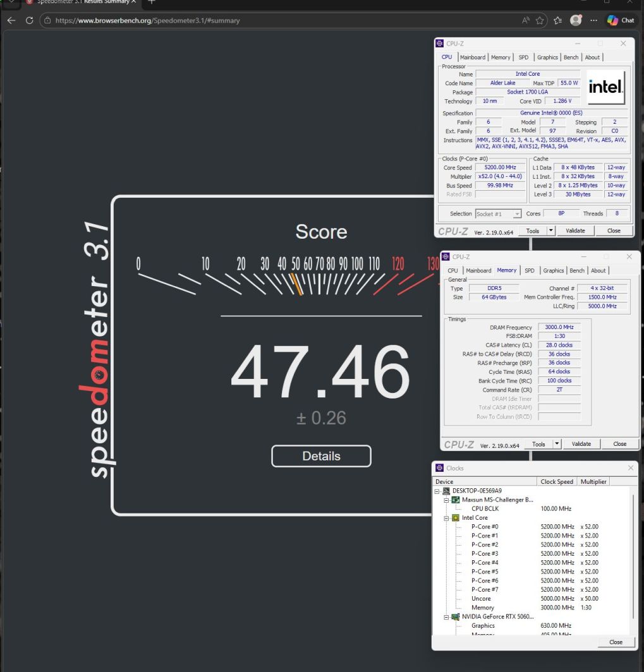
Task: Click Validate in top CPU-Z window
Action: [x=575, y=231]
